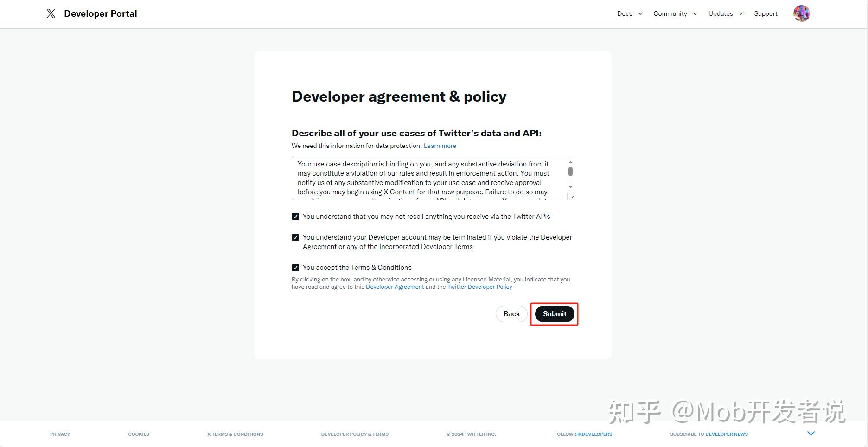Select the Support menu item
868x447 pixels.
tap(766, 13)
